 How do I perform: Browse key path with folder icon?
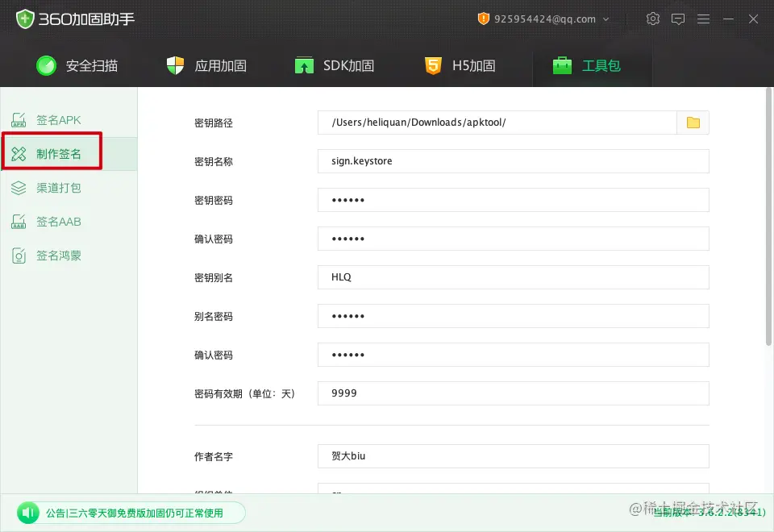click(693, 123)
